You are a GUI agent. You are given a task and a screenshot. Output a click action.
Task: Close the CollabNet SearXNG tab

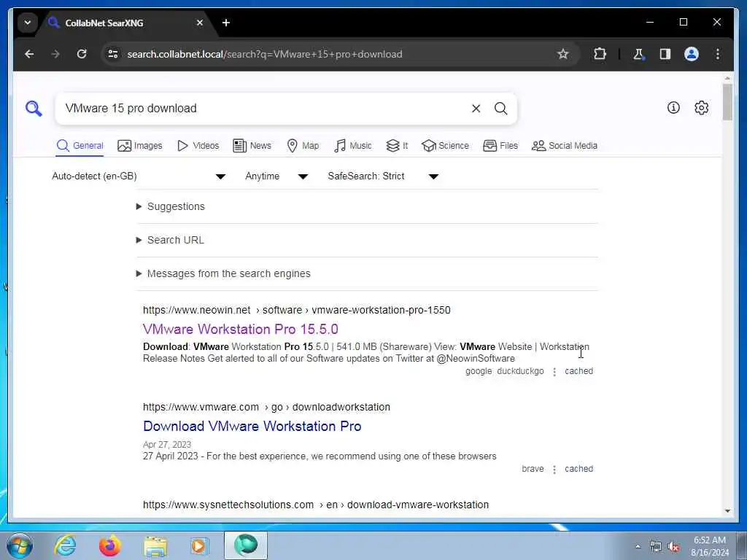click(200, 23)
